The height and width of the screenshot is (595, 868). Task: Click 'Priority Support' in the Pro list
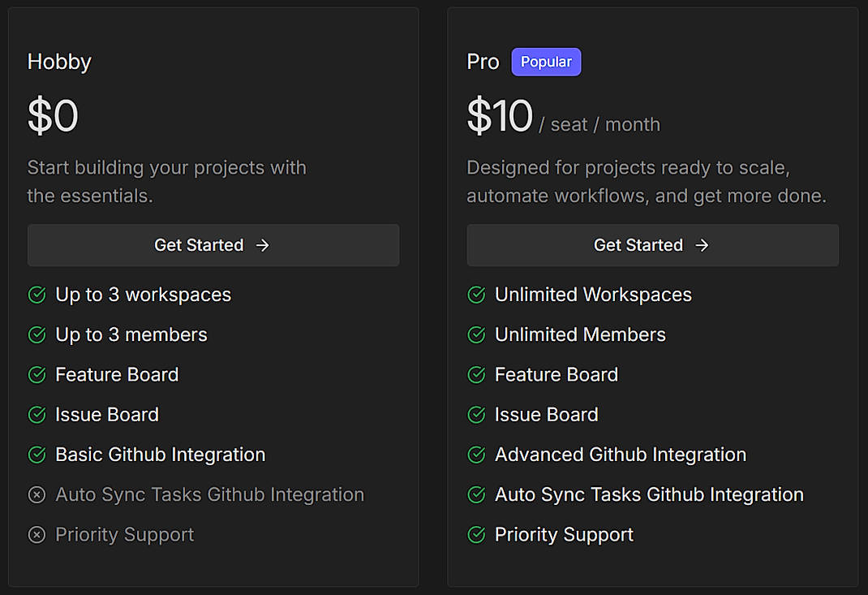[565, 535]
